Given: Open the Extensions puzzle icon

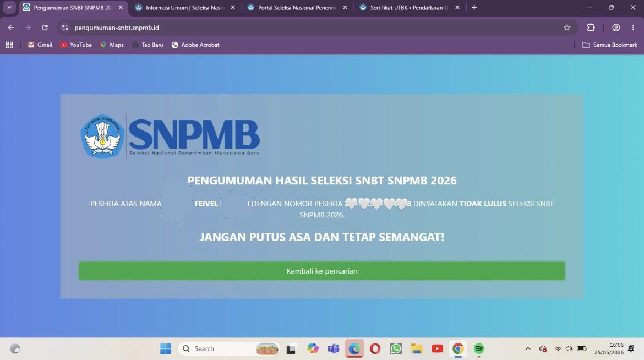Looking at the screenshot, I should click(591, 28).
